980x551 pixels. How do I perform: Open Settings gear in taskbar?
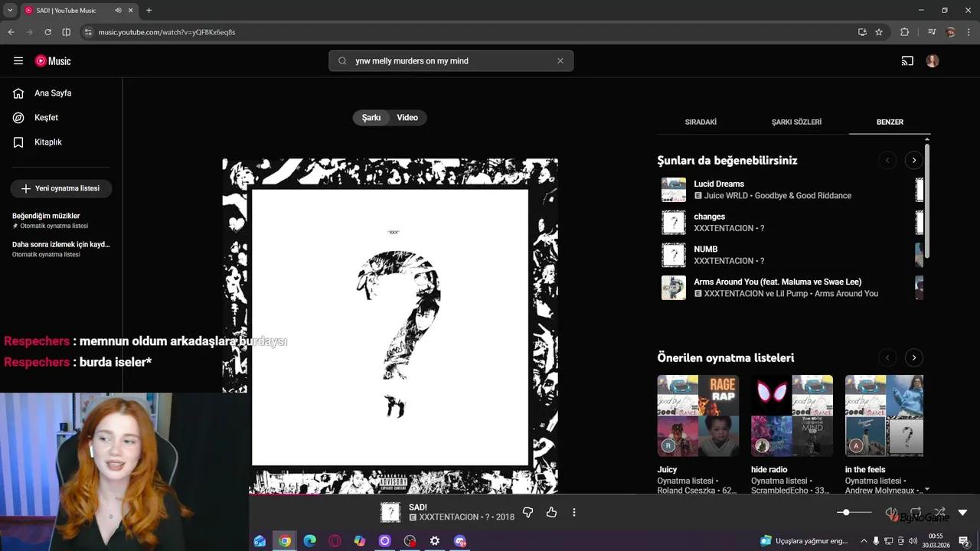(435, 541)
